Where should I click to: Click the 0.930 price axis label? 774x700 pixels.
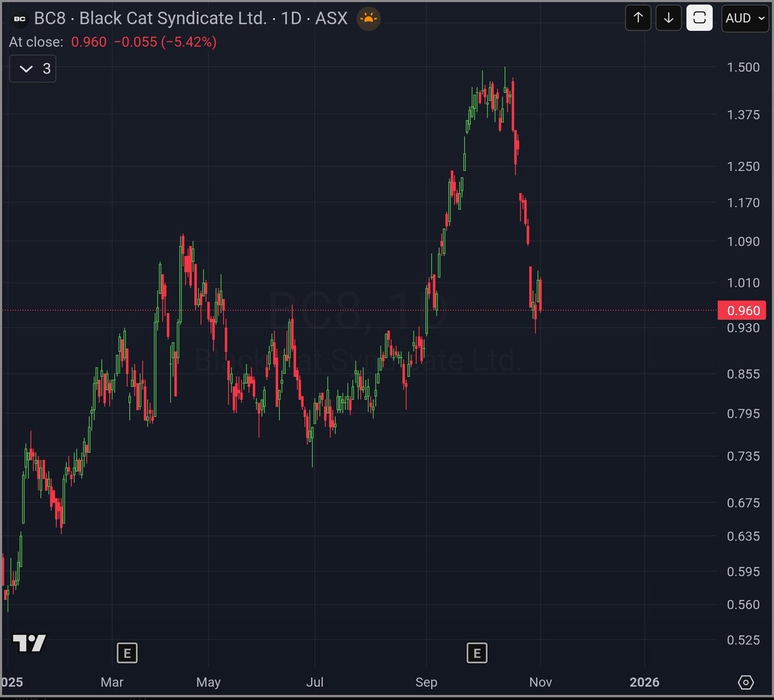point(743,328)
